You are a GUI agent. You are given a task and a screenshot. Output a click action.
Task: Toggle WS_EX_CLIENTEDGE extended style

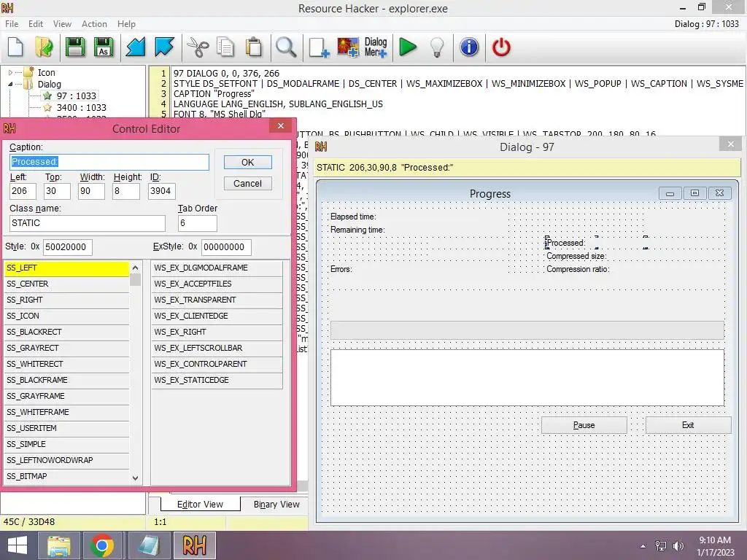217,316
